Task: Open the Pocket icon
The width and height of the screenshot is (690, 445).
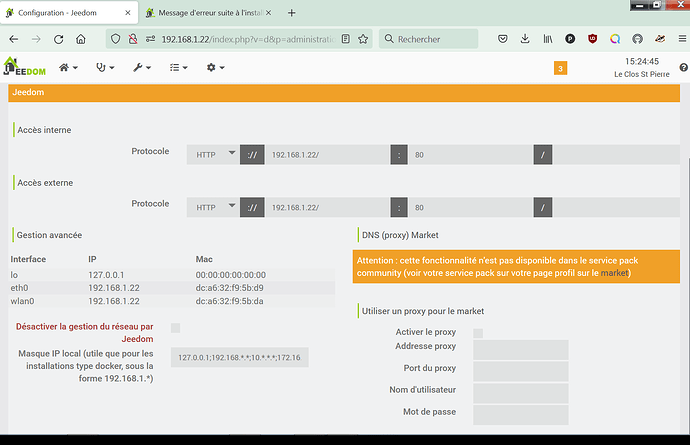Action: pyautogui.click(x=503, y=39)
